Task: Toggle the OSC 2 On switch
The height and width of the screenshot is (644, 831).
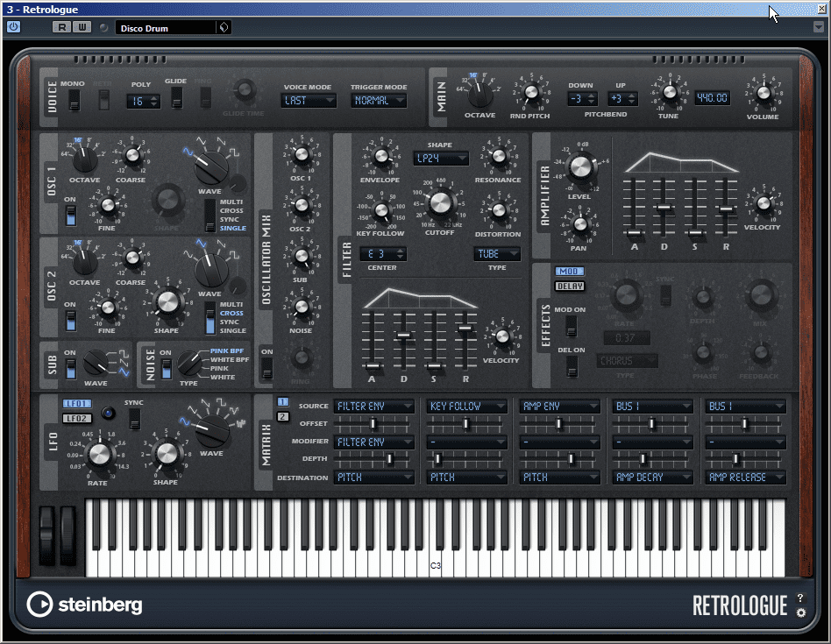Action: [x=70, y=321]
